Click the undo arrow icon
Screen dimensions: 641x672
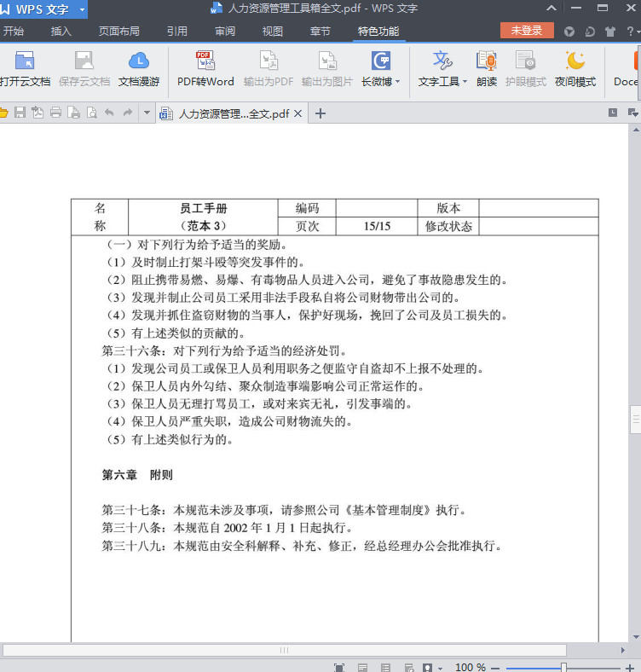pos(109,113)
